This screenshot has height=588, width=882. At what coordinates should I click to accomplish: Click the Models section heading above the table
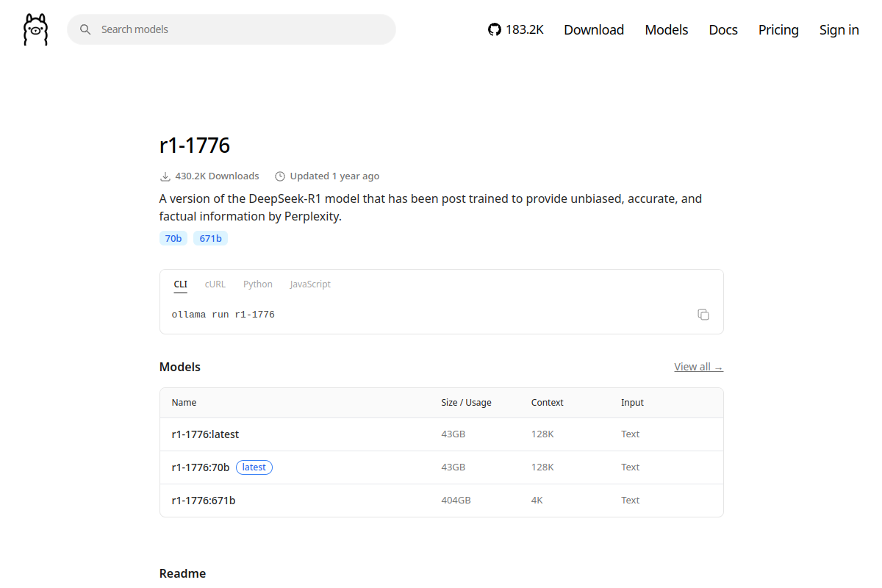click(x=180, y=367)
